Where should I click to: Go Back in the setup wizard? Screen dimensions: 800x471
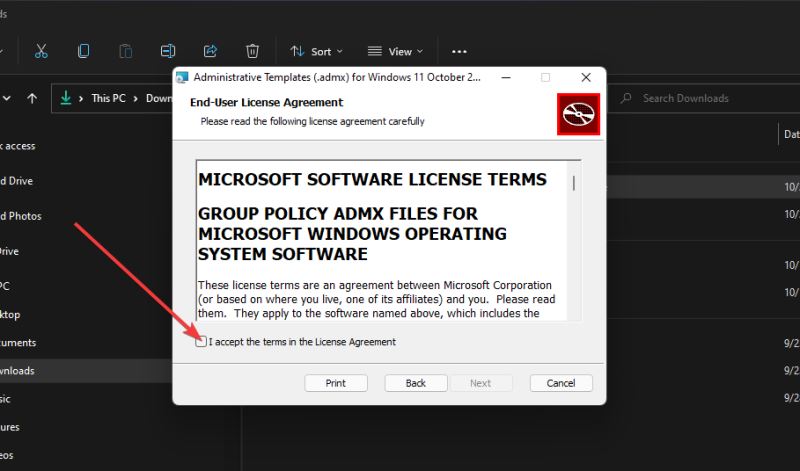coord(416,383)
